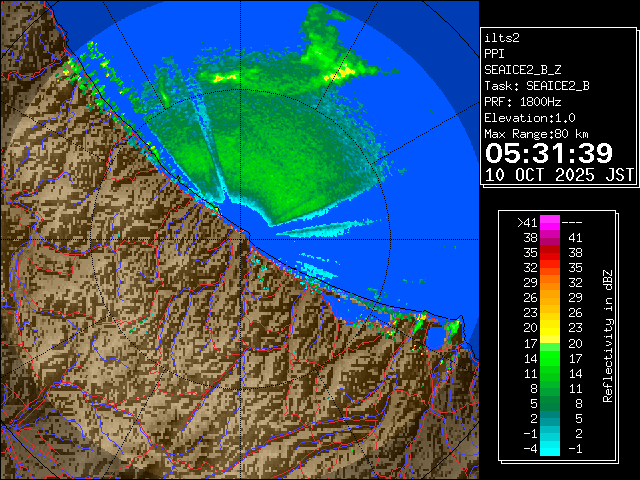Select the 'Task: SEAICE2_B' line

pos(536,86)
